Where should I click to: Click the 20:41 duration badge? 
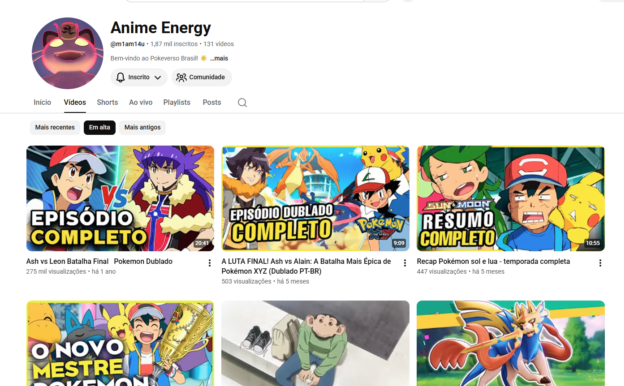pos(202,243)
